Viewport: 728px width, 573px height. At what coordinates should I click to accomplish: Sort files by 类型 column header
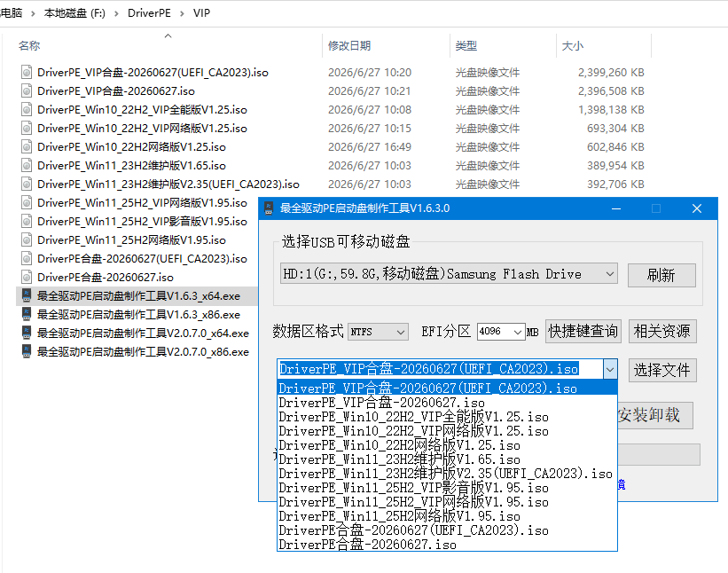[x=466, y=45]
